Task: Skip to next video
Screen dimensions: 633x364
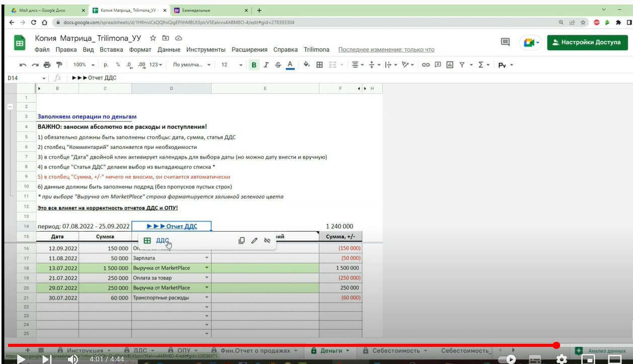Action: tap(46, 359)
